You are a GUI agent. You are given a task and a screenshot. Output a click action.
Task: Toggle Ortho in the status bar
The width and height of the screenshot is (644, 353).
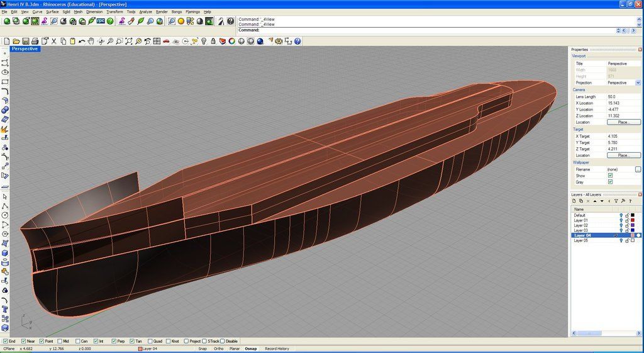click(218, 349)
